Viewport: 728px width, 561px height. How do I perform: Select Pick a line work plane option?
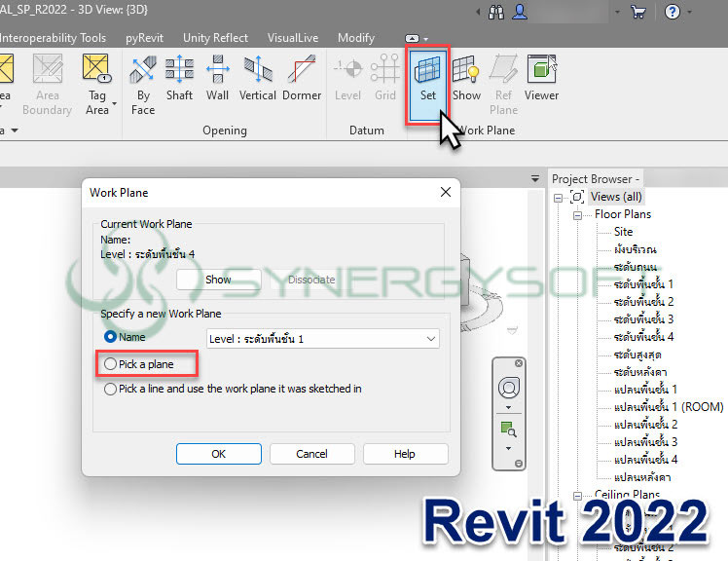point(110,389)
